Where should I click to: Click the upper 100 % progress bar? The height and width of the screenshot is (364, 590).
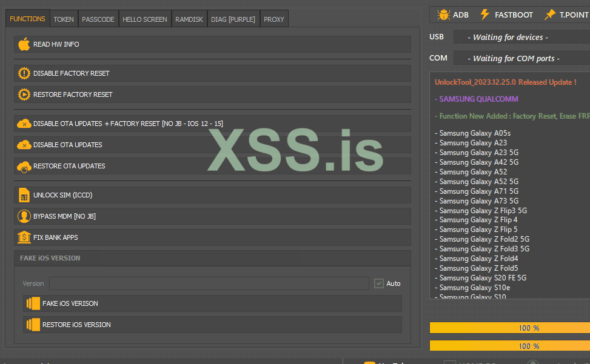(509, 328)
